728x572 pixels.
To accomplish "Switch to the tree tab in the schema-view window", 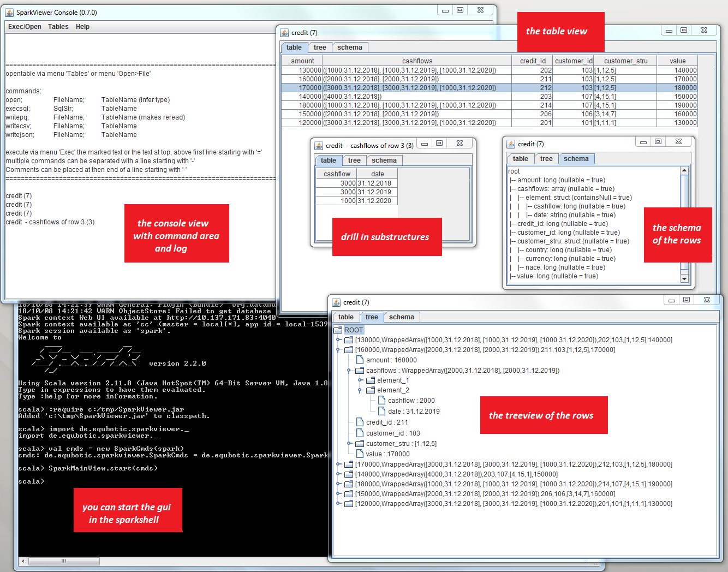I will tap(546, 159).
